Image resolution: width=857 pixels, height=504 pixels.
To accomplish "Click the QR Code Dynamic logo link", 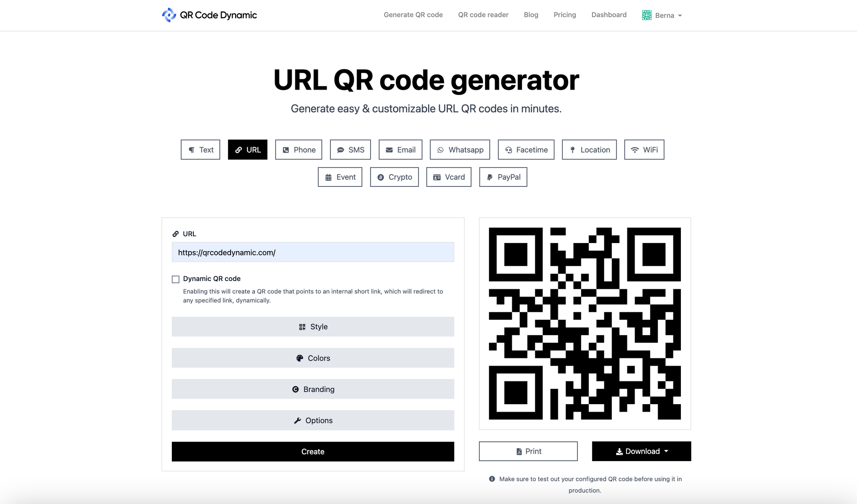I will tap(209, 15).
